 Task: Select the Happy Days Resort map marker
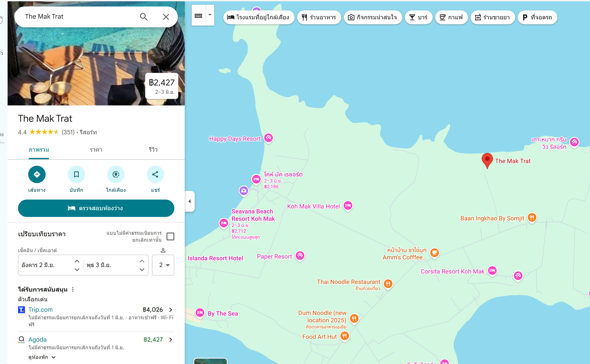pos(269,138)
